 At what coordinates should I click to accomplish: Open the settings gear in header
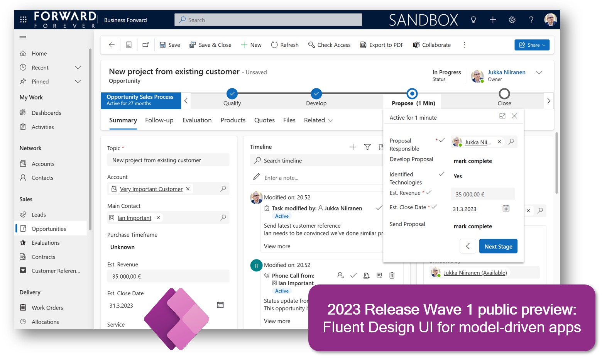[x=512, y=20]
